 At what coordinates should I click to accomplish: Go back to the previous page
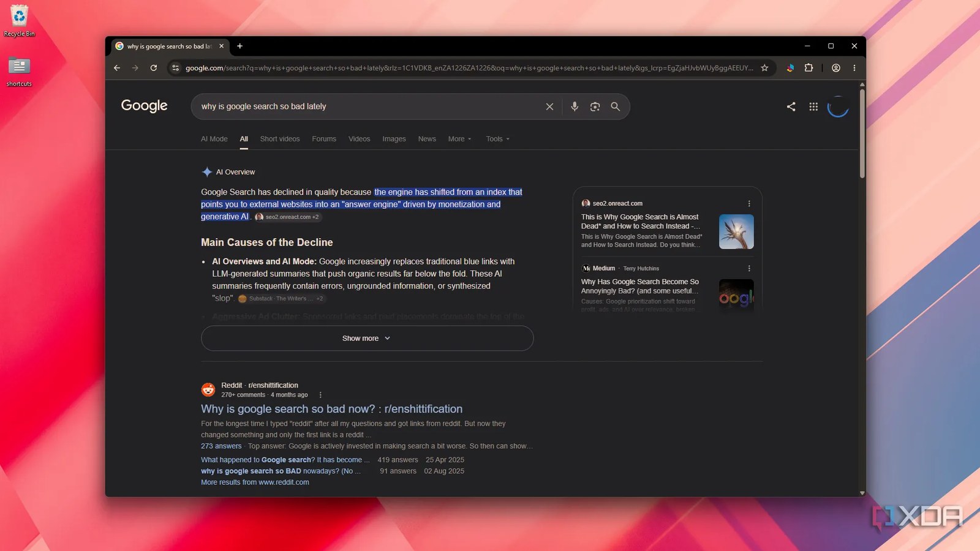pyautogui.click(x=117, y=68)
